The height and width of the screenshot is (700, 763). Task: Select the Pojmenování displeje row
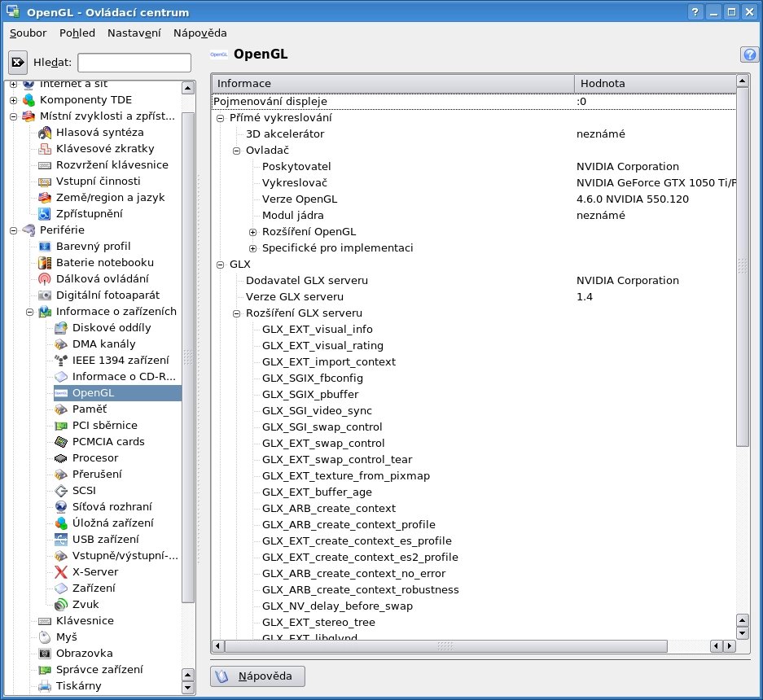coord(474,102)
